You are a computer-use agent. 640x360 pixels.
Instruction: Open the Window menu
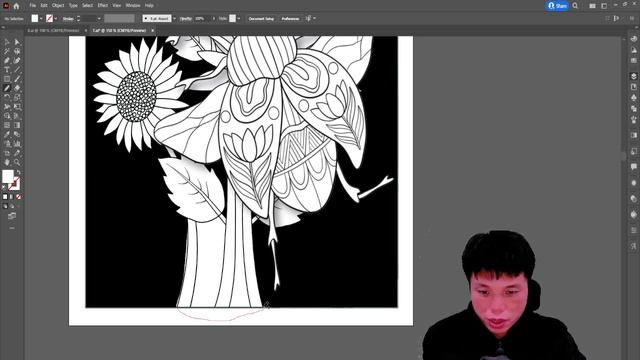point(133,6)
